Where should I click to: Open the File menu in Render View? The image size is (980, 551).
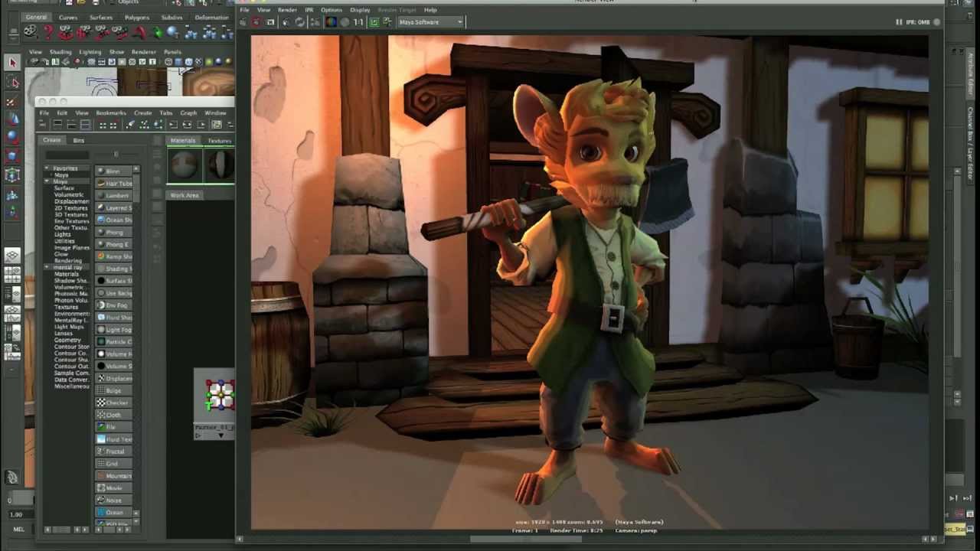coord(244,10)
